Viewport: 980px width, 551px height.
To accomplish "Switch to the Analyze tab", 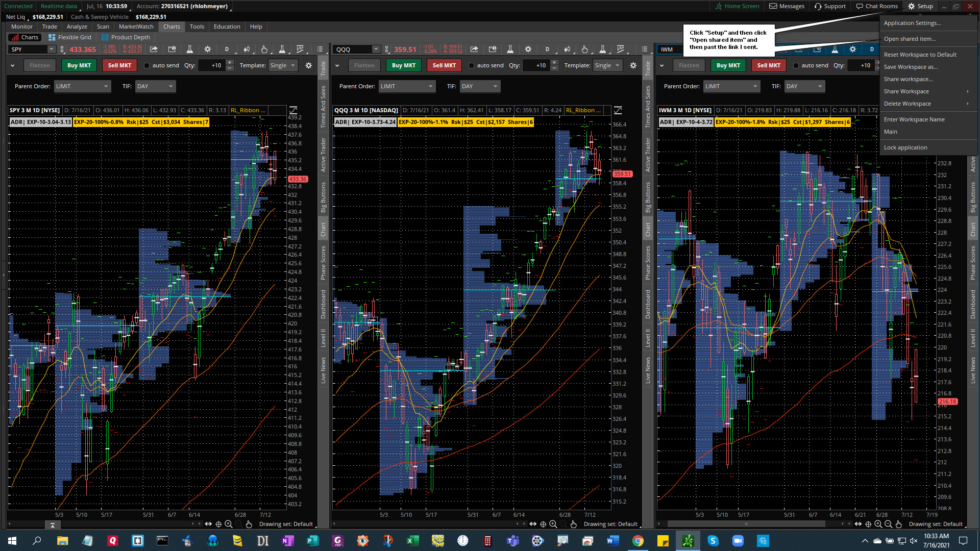I will [x=77, y=27].
